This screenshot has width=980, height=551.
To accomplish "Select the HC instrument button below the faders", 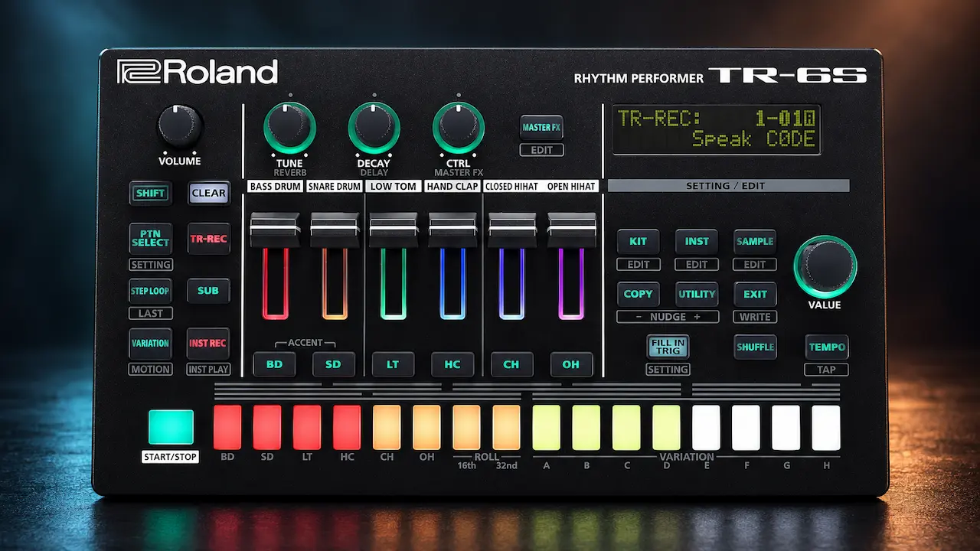I will (452, 364).
